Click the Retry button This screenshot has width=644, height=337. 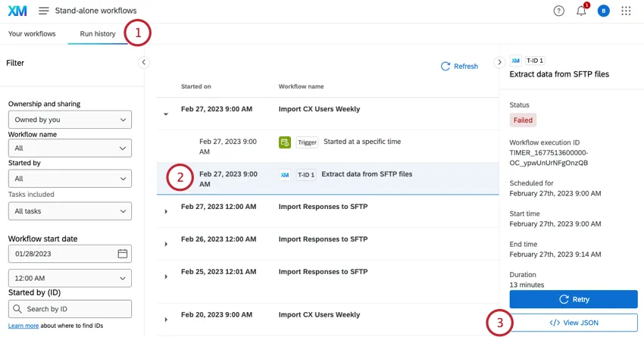574,299
